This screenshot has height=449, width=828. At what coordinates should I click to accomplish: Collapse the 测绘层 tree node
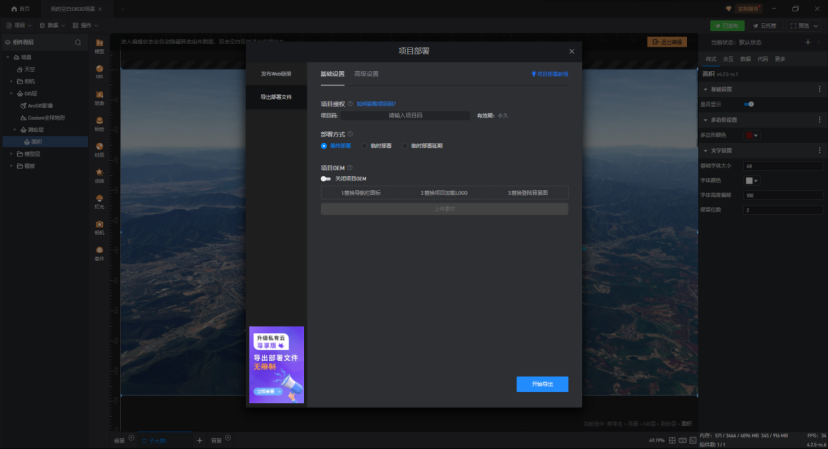[x=15, y=129]
